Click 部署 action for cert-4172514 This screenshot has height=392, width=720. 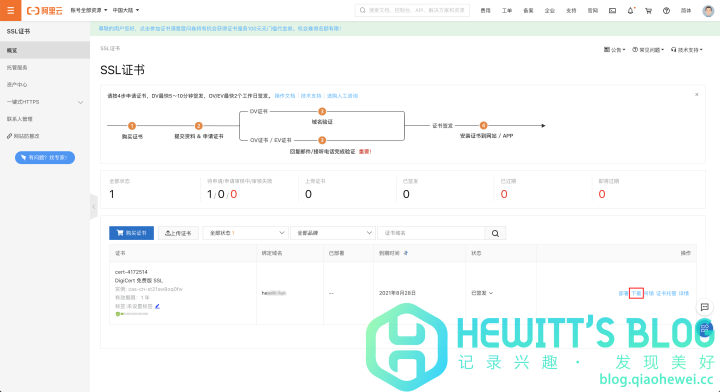click(x=623, y=293)
